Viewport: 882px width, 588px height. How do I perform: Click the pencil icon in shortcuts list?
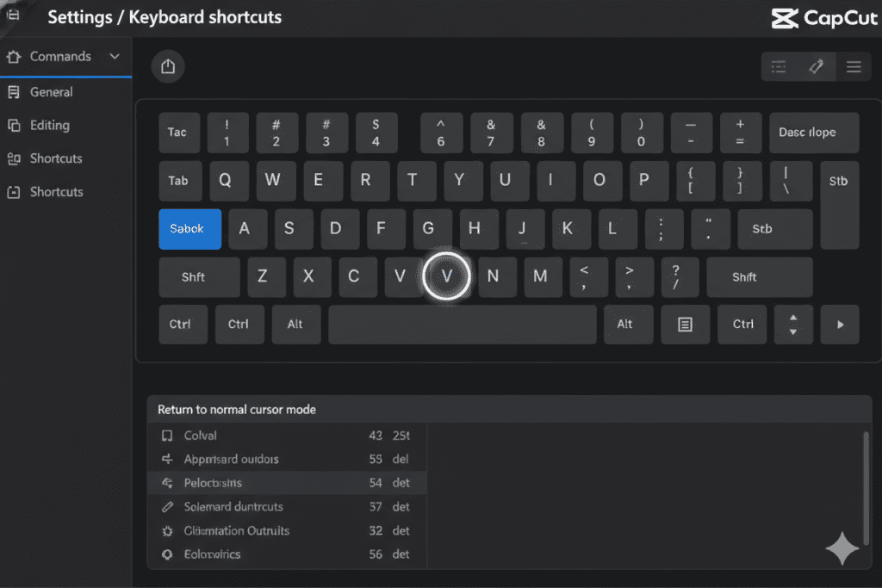click(x=169, y=507)
